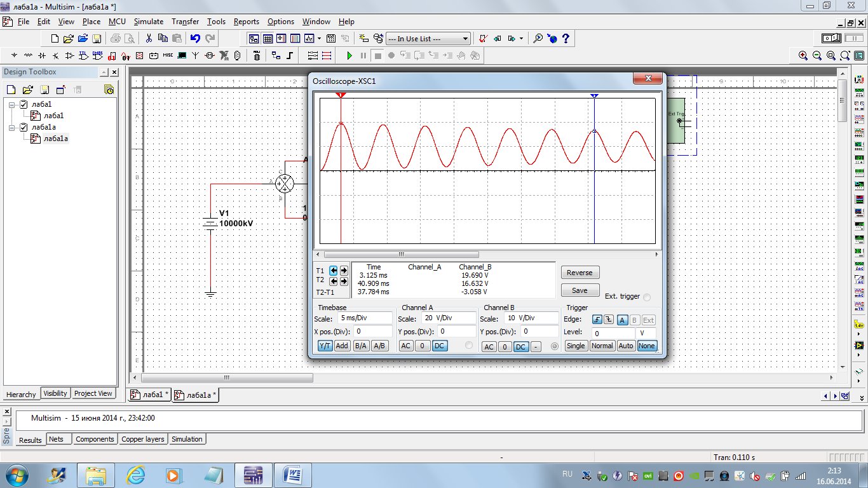
Task: Move the T1 cursor right
Action: (x=344, y=270)
